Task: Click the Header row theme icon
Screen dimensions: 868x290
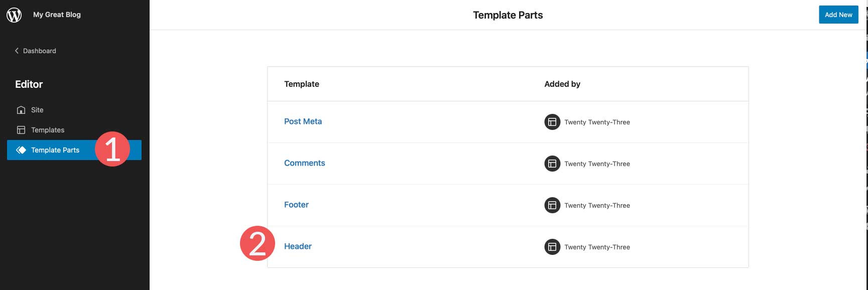Action: [552, 247]
